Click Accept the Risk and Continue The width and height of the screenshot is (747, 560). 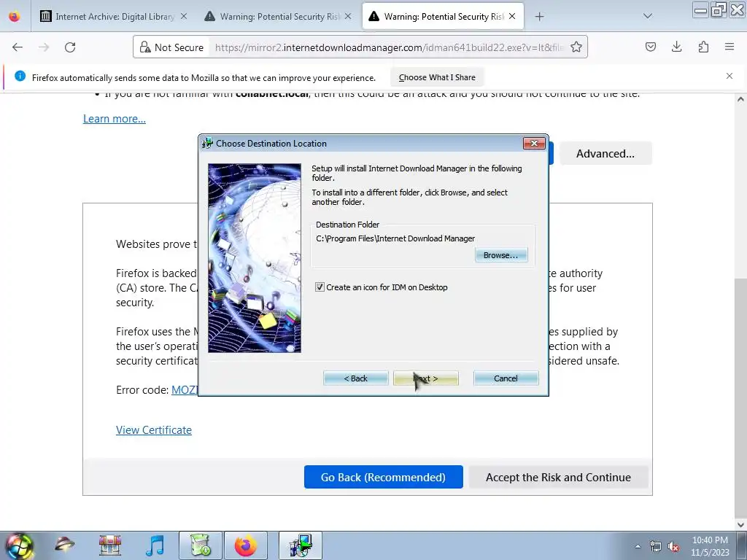click(x=558, y=477)
